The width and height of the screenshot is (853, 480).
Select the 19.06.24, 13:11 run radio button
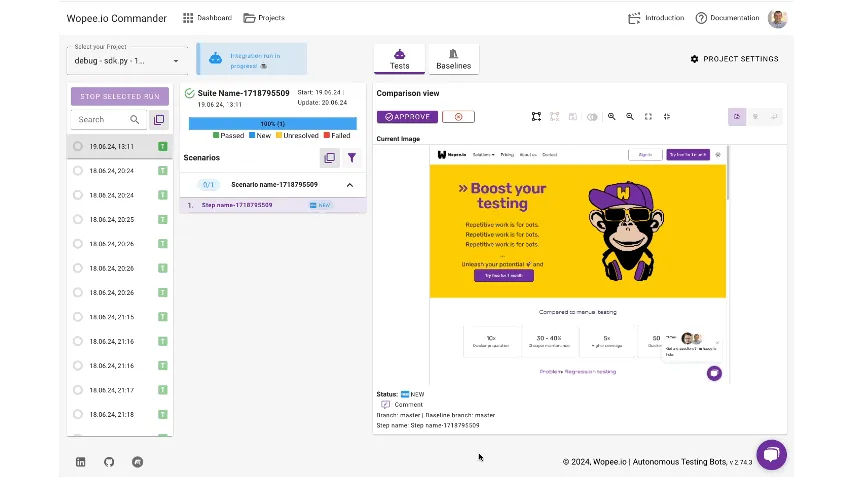(78, 146)
